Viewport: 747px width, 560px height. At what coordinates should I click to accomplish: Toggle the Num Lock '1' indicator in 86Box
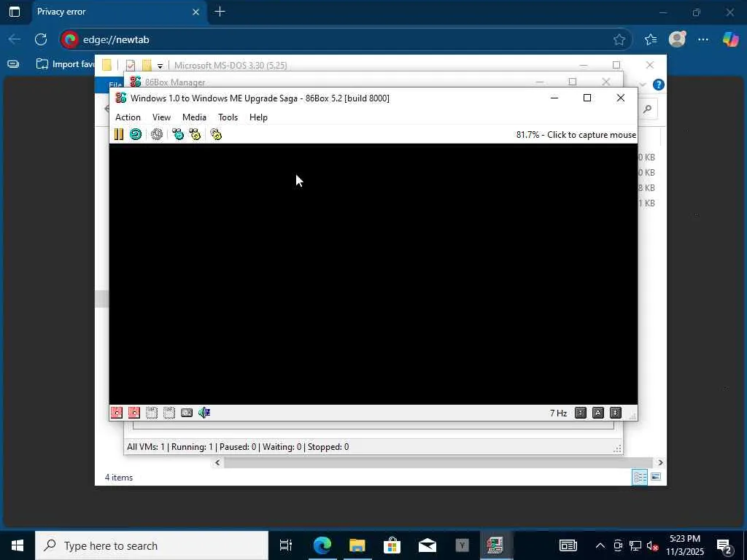pos(580,413)
